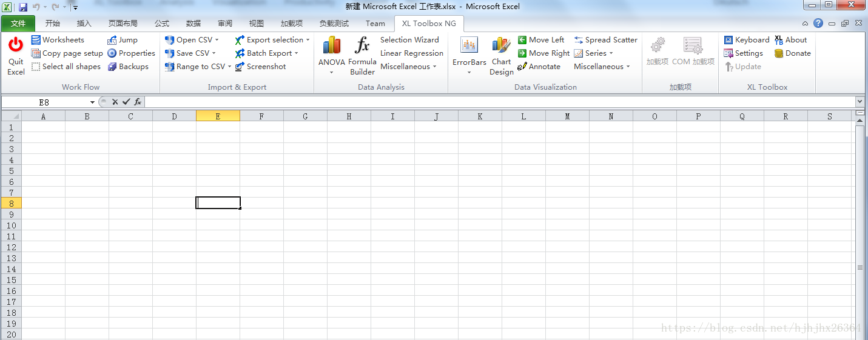Select column header G
The height and width of the screenshot is (340, 868).
(305, 116)
